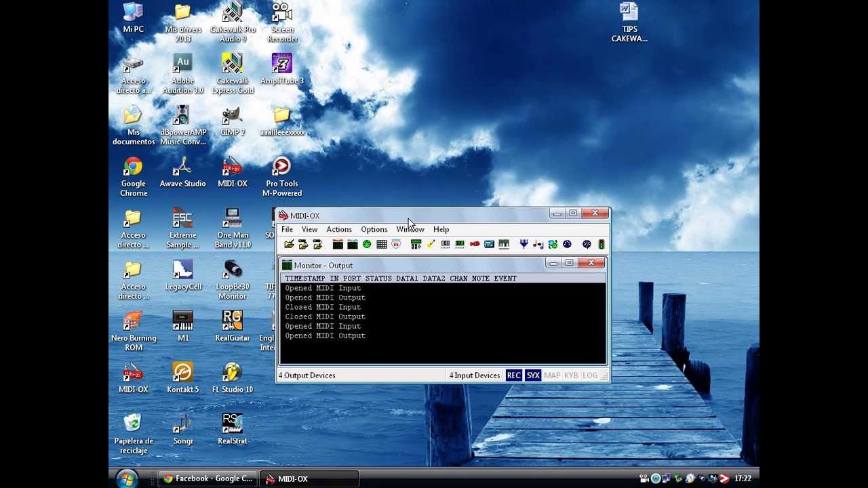The image size is (868, 488).
Task: Toggle the REC indicator in status bar
Action: (x=514, y=375)
